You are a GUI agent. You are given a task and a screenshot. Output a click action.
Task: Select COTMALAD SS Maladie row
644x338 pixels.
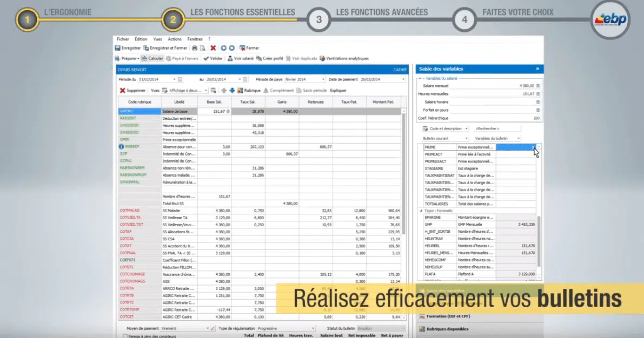tap(259, 211)
